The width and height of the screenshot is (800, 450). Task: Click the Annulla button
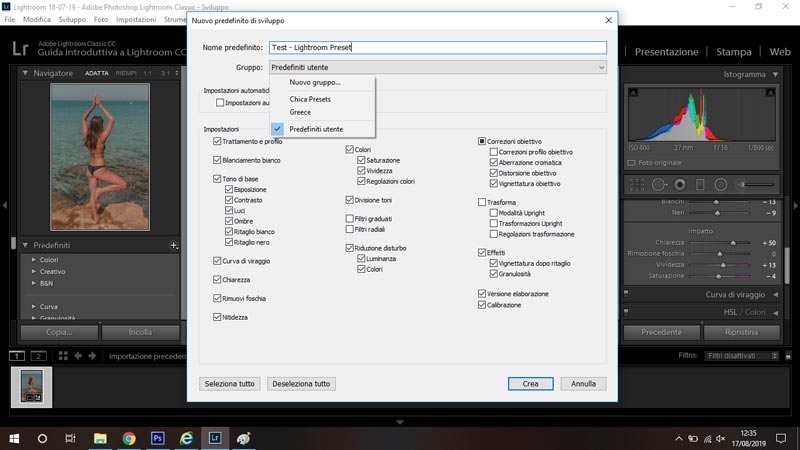[x=583, y=384]
